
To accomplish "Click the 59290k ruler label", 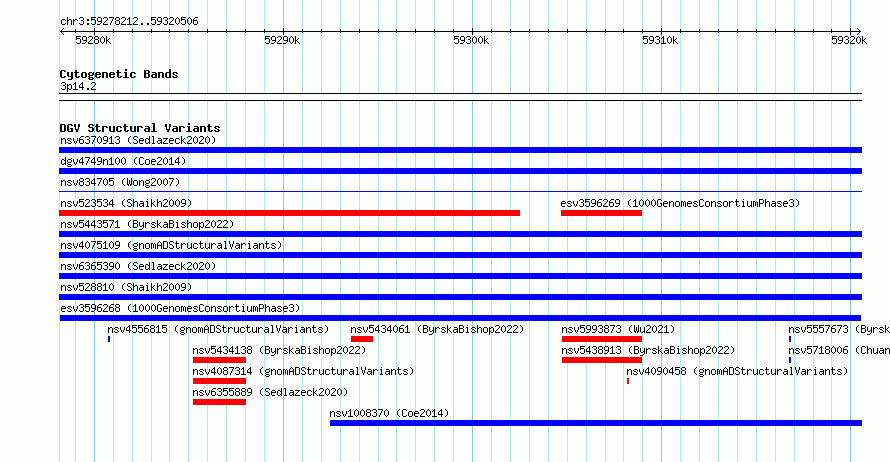I will coord(282,40).
